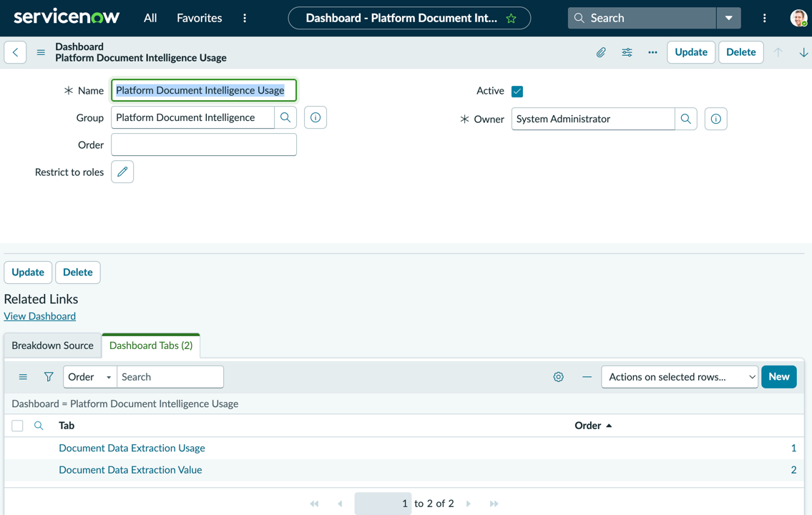Click the bottom Update button
Screen dimensions: 812x515
click(28, 273)
